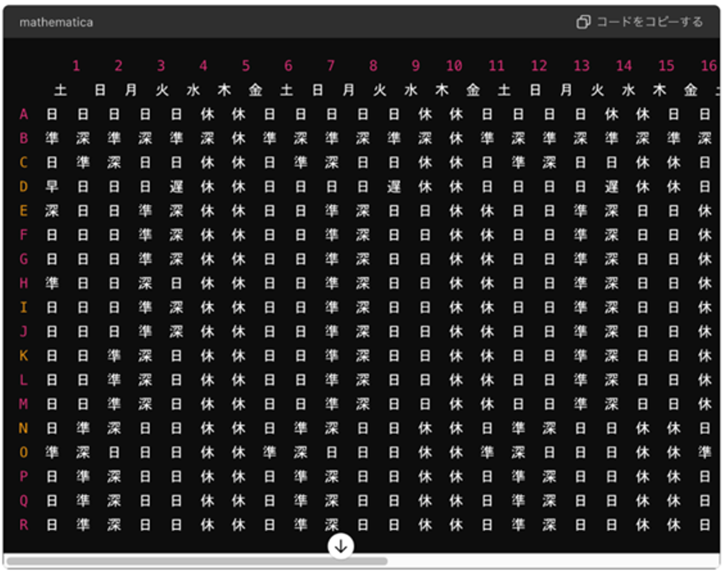
Task: Select row label H
Action: [x=23, y=283]
